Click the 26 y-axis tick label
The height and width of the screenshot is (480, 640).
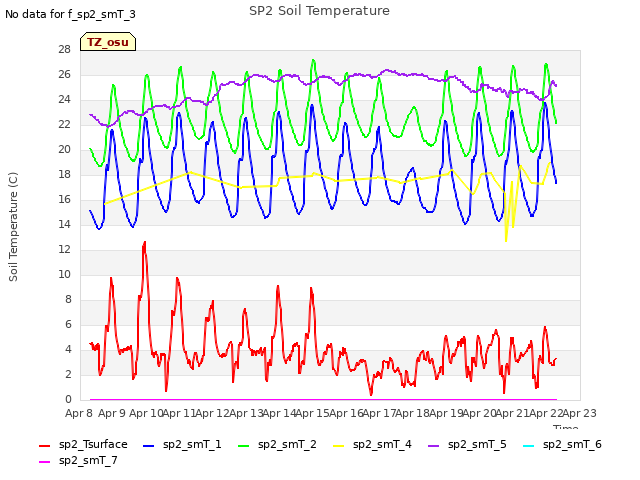pyautogui.click(x=64, y=74)
